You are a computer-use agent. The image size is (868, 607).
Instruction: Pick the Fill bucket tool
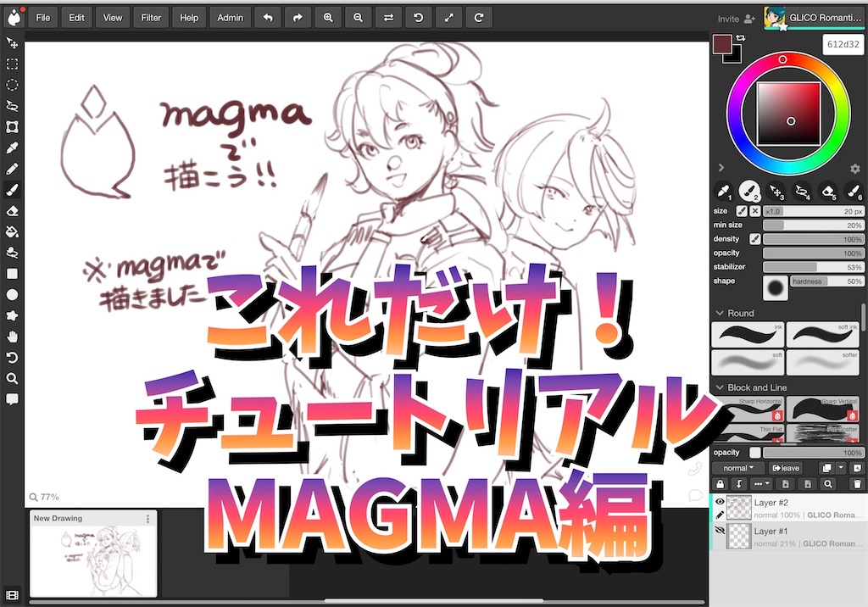pyautogui.click(x=12, y=230)
